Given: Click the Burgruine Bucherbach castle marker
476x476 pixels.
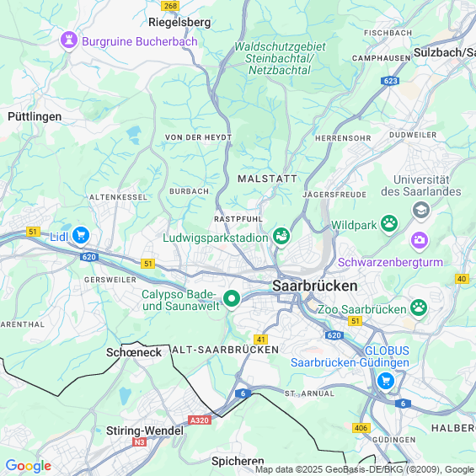Looking at the screenshot, I should (69, 40).
